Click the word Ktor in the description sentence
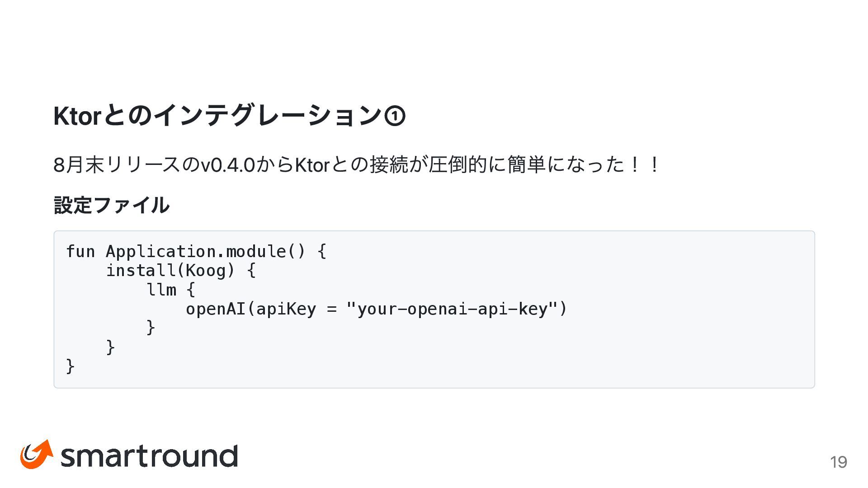868x488 pixels. pos(312,164)
